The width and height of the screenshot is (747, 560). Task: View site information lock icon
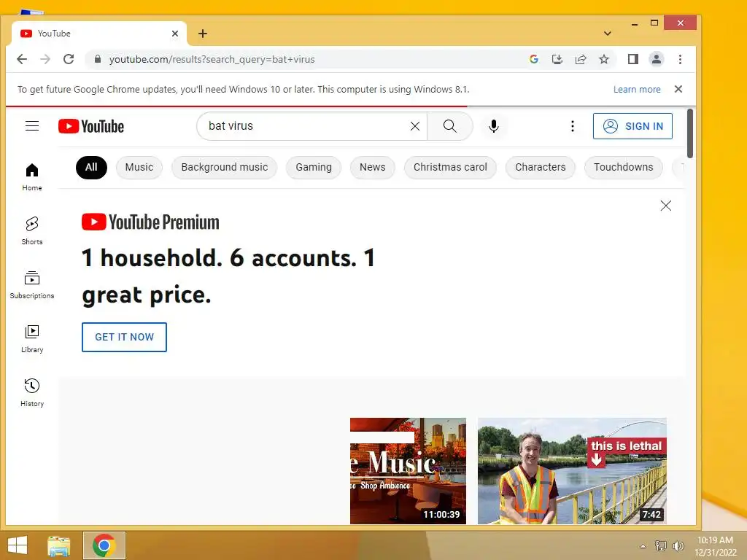98,59
